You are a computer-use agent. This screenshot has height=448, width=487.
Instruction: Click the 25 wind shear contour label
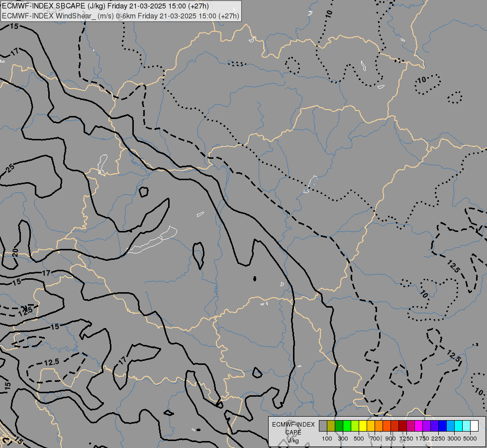pos(10,168)
